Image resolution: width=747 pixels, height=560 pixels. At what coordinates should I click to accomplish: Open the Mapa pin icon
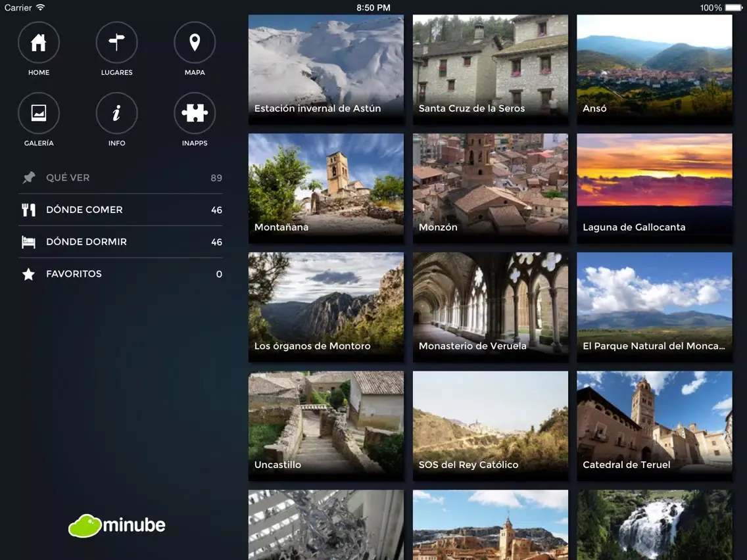pos(195,42)
